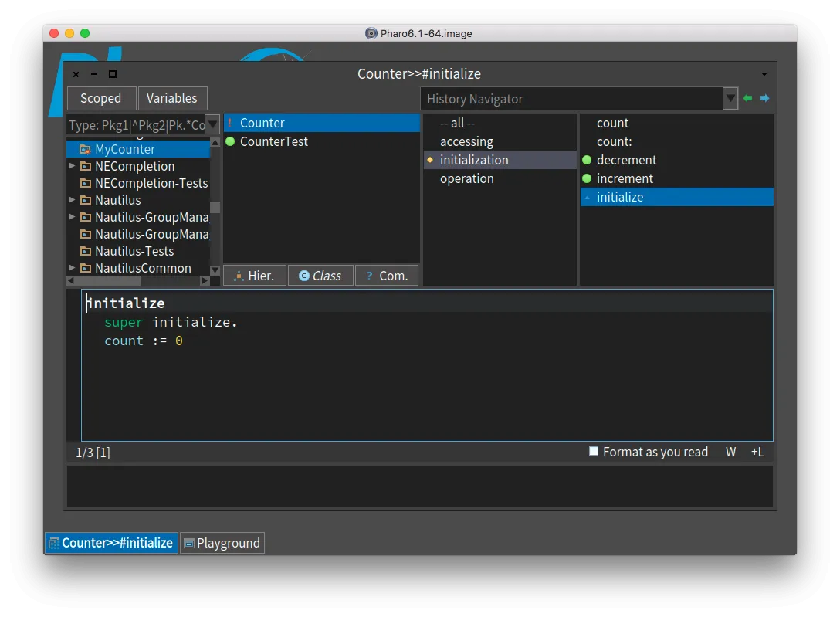Screen dimensions: 840x617
Task: Select the count method
Action: [676, 123]
